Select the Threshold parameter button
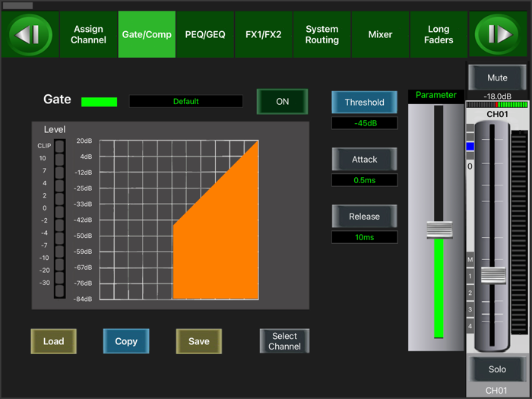This screenshot has width=532, height=399. point(364,102)
